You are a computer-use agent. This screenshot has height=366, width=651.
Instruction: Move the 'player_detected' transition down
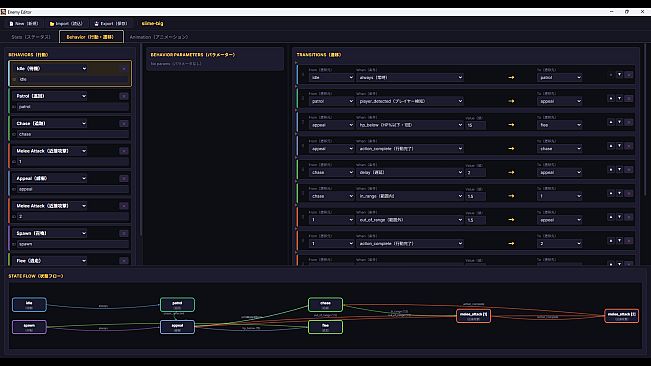(x=619, y=98)
